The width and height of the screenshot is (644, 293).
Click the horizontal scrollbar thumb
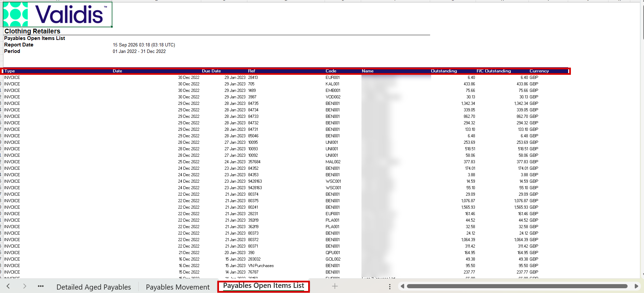[517, 286]
